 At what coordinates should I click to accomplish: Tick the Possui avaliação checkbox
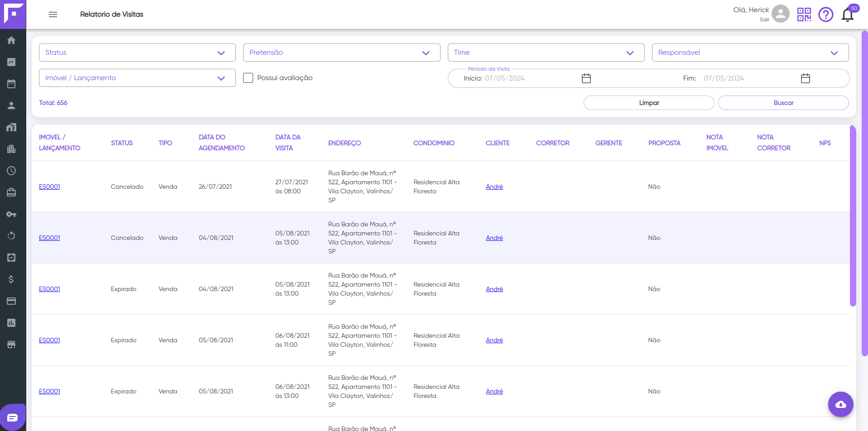tap(248, 78)
